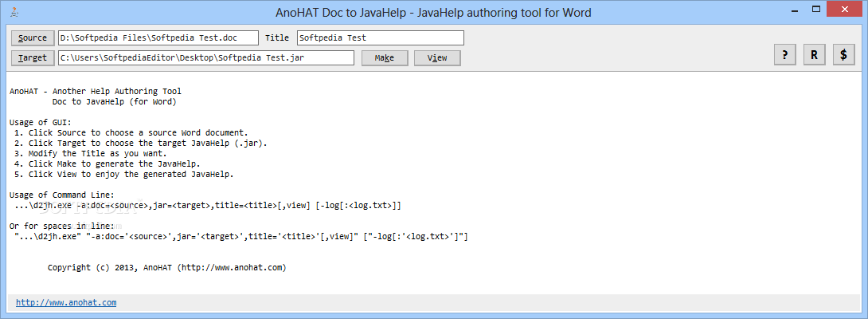Click the line '4. Click Make to generate the JavaHelp.'
The height and width of the screenshot is (319, 868).
click(x=108, y=163)
